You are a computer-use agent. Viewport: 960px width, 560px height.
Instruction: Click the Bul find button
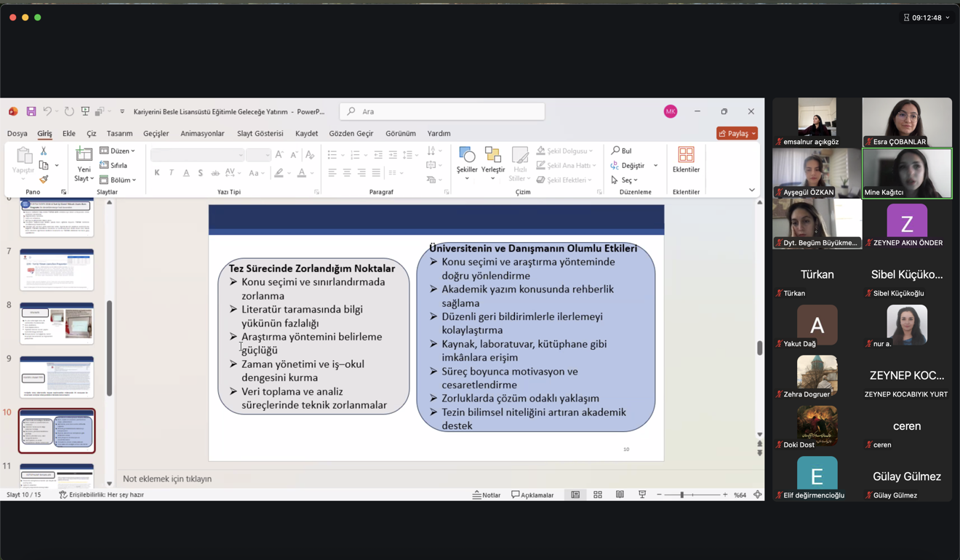click(x=622, y=151)
